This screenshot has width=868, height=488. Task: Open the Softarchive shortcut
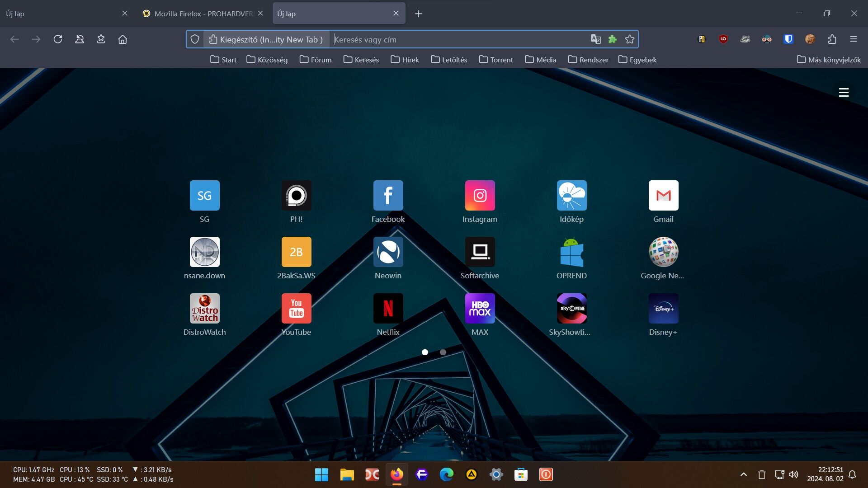point(480,252)
